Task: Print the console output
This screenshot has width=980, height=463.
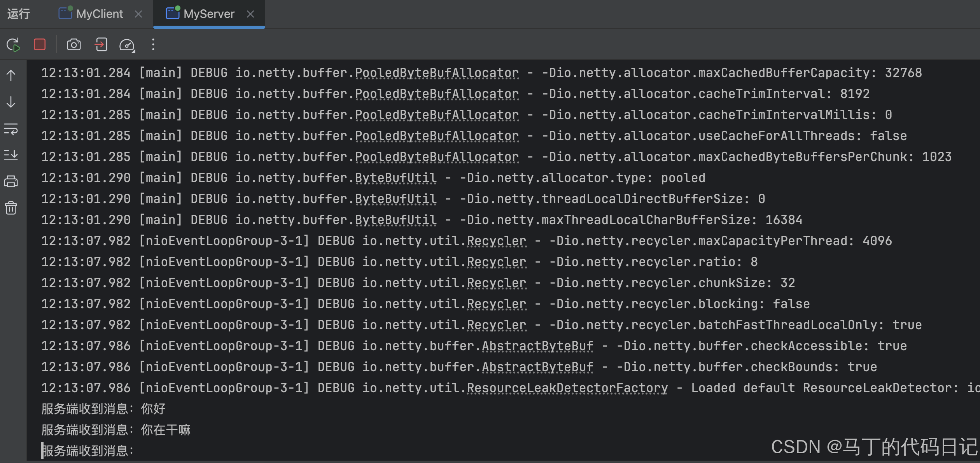Action: 11,181
